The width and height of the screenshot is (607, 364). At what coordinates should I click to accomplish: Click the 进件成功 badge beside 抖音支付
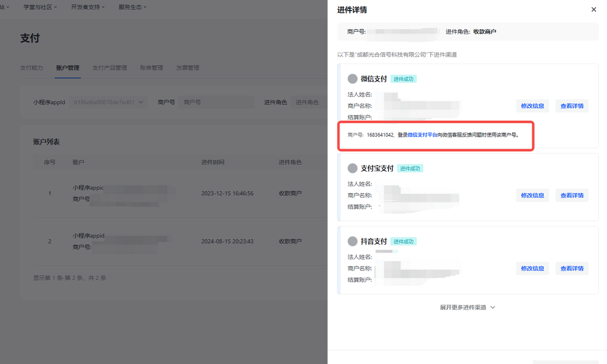(404, 241)
